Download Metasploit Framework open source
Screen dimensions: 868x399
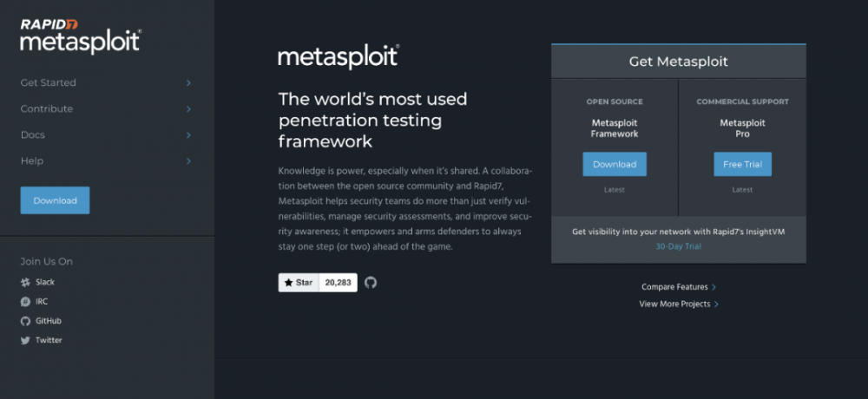(x=615, y=164)
